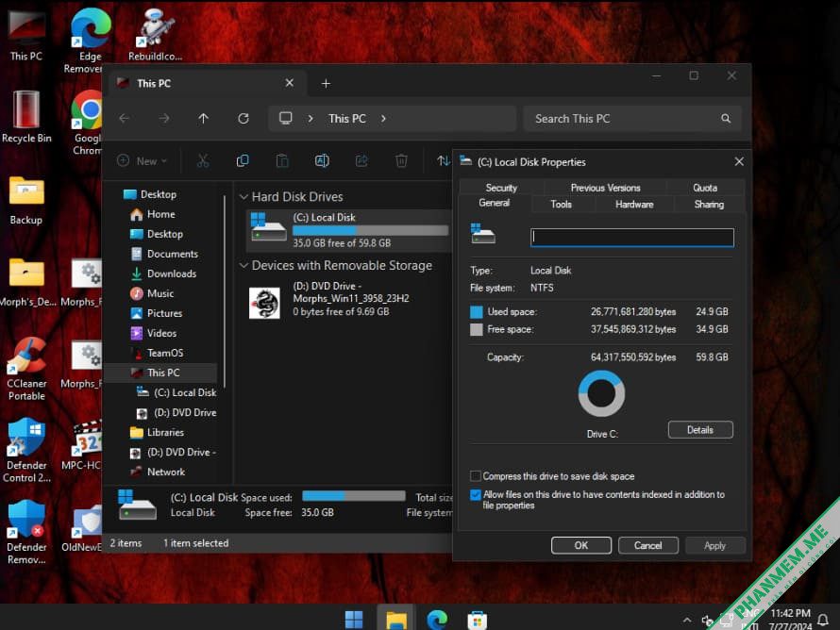Open RebuildIco desktop shortcut
The width and height of the screenshot is (840, 630).
click(x=156, y=35)
